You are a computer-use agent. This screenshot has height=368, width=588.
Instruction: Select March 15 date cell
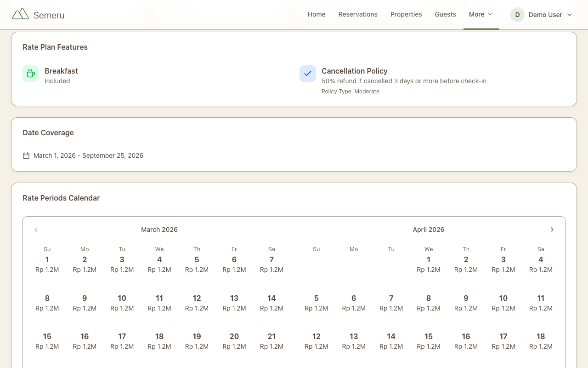point(47,341)
